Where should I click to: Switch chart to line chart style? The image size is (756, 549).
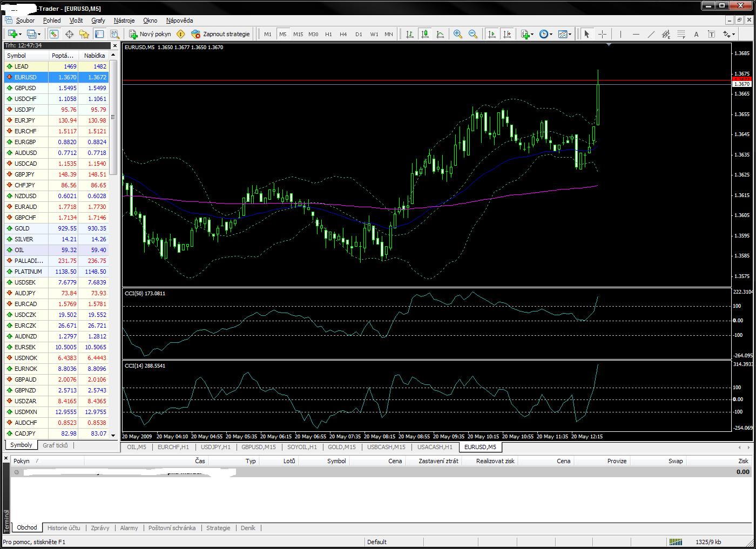(x=441, y=34)
